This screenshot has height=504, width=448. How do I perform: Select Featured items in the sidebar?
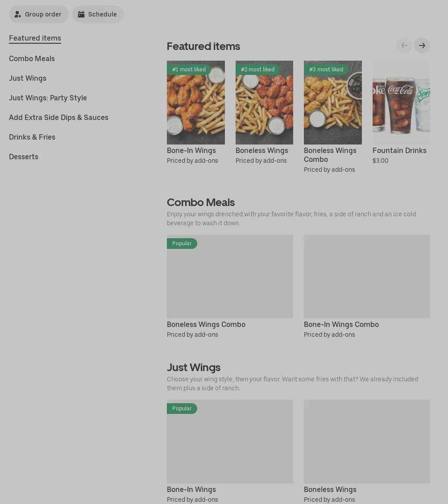pos(35,38)
